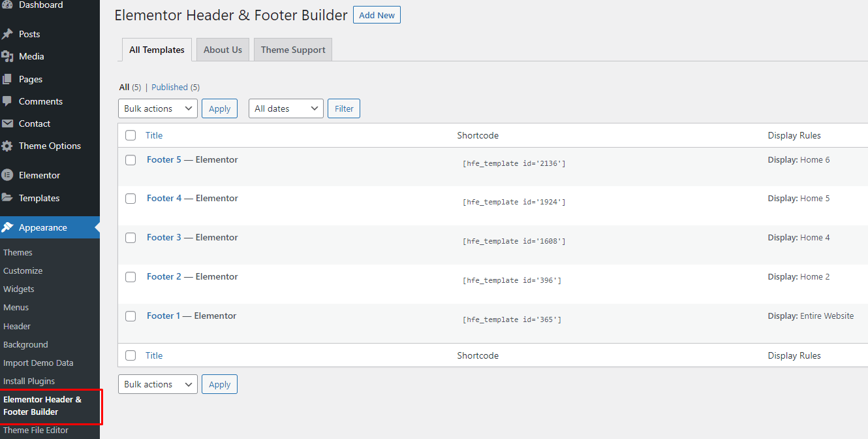The width and height of the screenshot is (868, 439).
Task: Show the Published (5) templates filter
Action: pos(176,87)
